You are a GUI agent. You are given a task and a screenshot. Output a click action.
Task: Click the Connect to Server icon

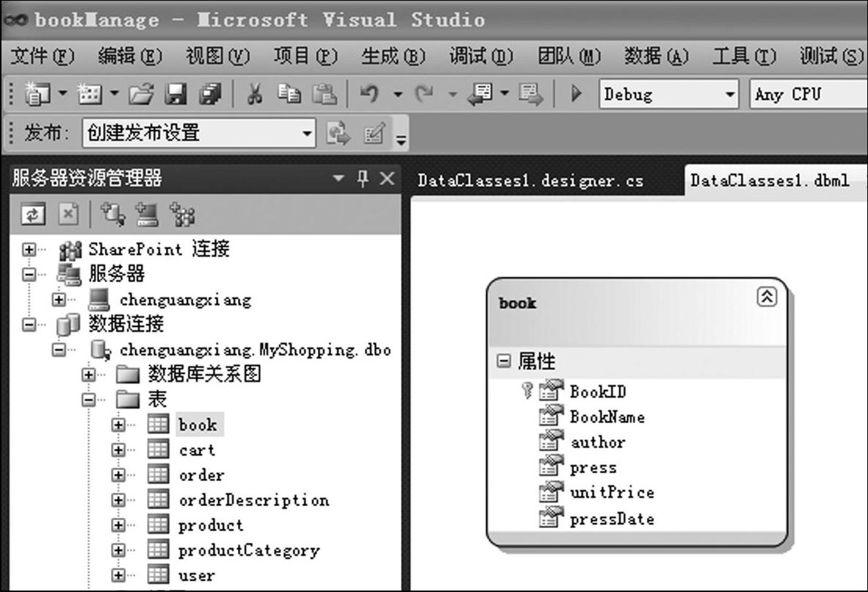coord(147,214)
